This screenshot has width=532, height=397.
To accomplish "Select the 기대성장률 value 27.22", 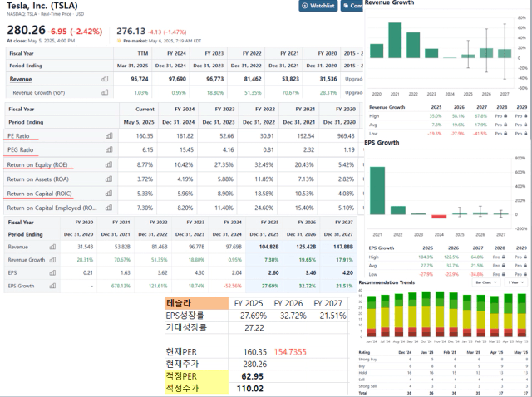I will (254, 328).
